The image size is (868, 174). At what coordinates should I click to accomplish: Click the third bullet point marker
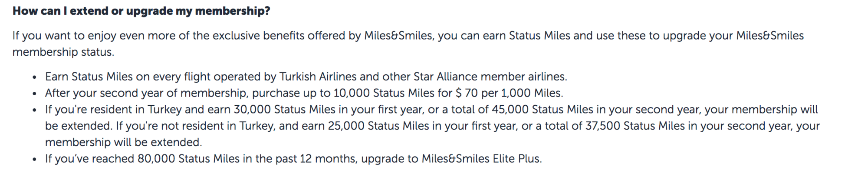click(x=34, y=110)
